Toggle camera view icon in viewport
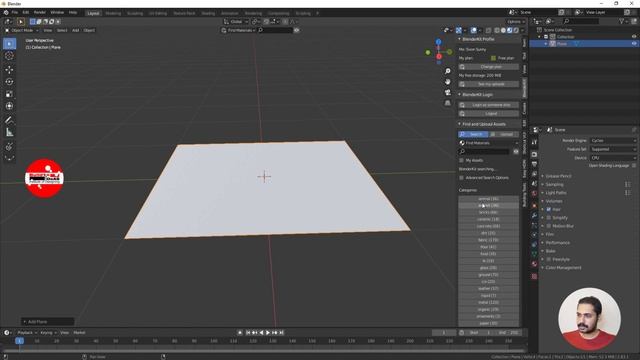 tap(448, 92)
